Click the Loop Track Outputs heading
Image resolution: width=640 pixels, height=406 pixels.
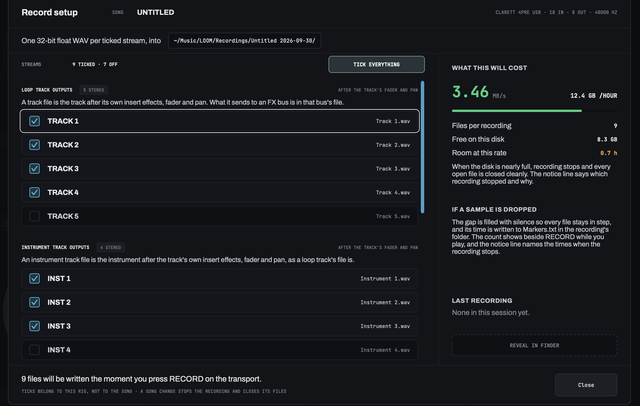click(x=47, y=90)
